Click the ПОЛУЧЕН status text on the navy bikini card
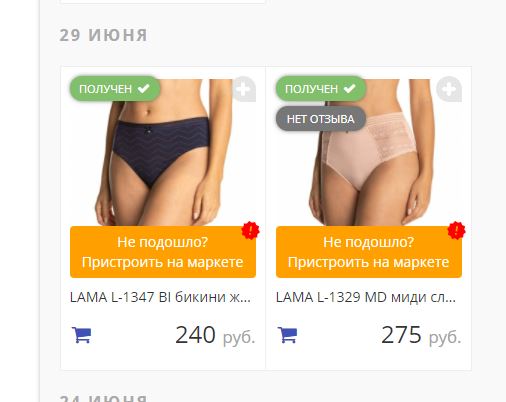The image size is (506, 402). [x=106, y=89]
